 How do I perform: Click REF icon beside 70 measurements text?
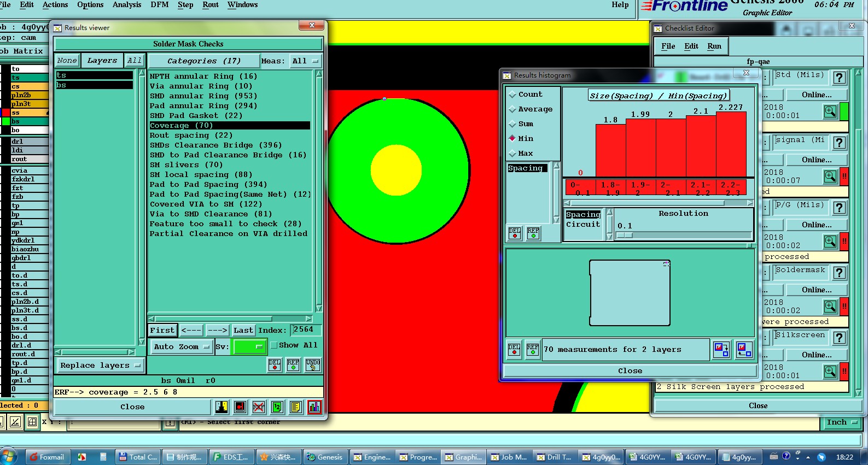point(533,349)
